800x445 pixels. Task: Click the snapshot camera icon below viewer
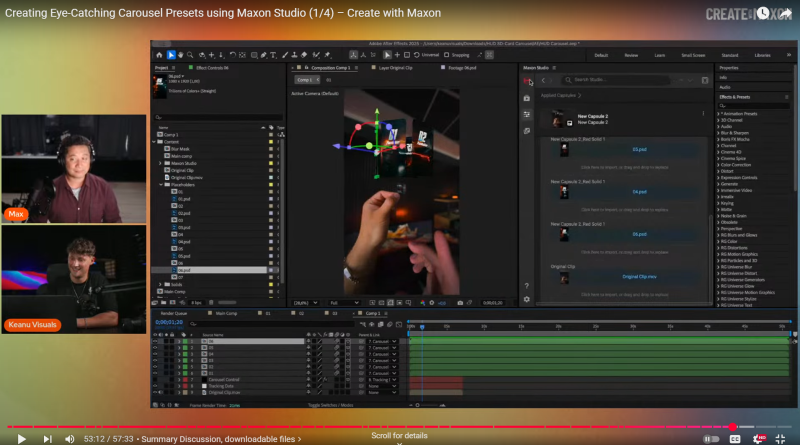(x=460, y=303)
